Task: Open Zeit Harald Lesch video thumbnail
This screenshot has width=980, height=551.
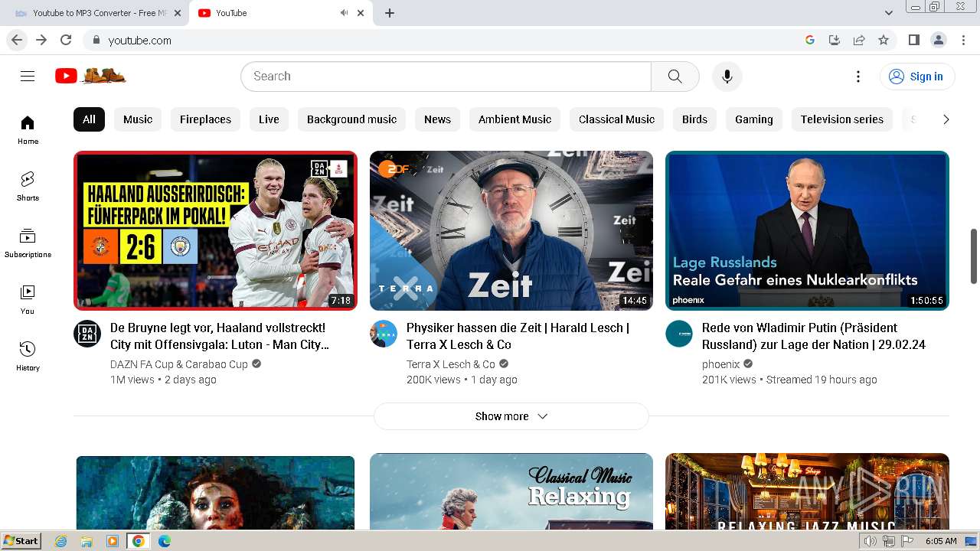Action: pos(511,230)
